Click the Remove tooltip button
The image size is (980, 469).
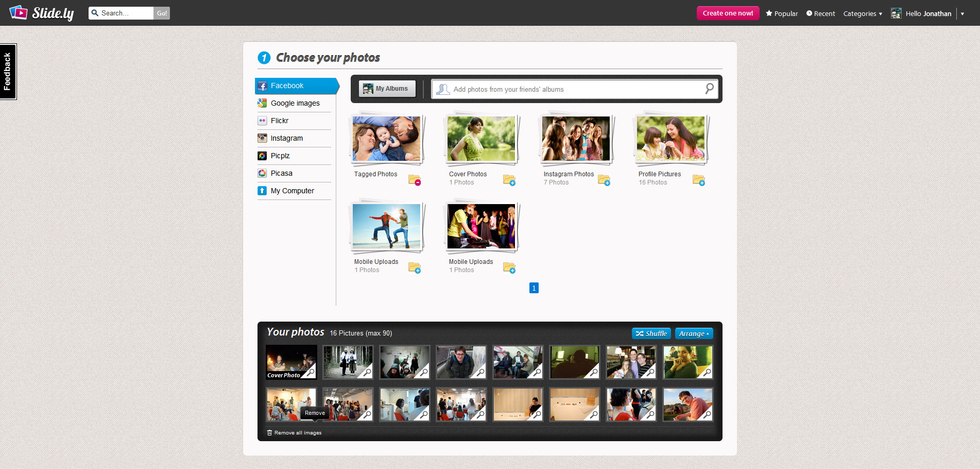pyautogui.click(x=315, y=413)
